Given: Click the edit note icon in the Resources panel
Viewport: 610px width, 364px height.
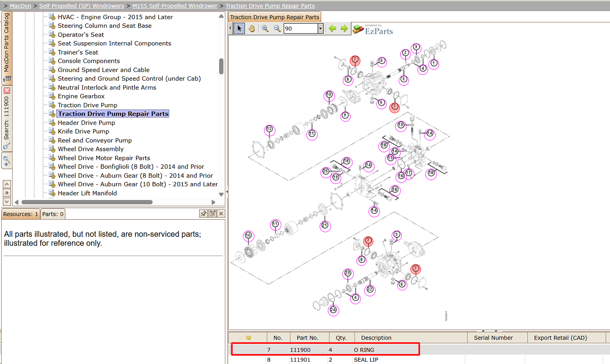Looking at the screenshot, I should pos(212,214).
